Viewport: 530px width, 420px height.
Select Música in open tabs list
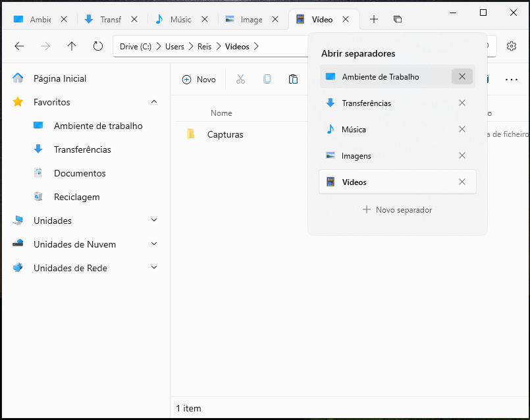[398, 130]
